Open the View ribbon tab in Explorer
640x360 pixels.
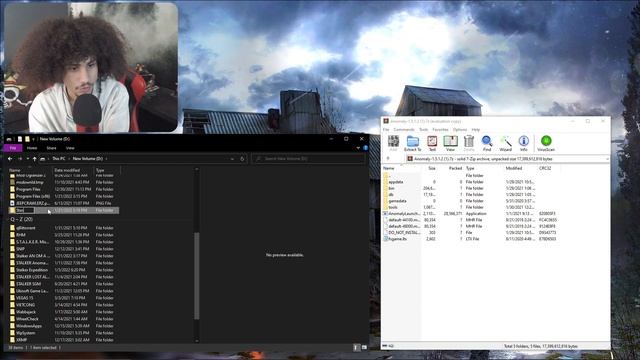70,148
